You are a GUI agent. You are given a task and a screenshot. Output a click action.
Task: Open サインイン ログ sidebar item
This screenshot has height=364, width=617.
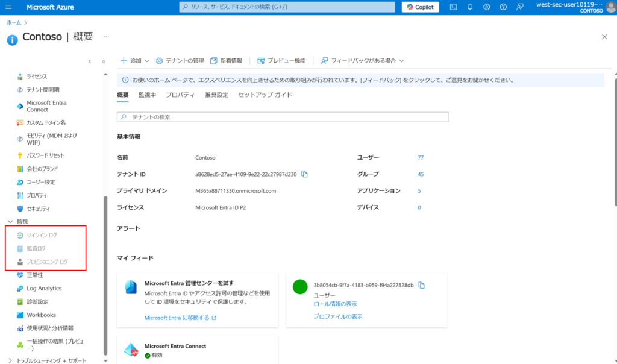(x=42, y=235)
